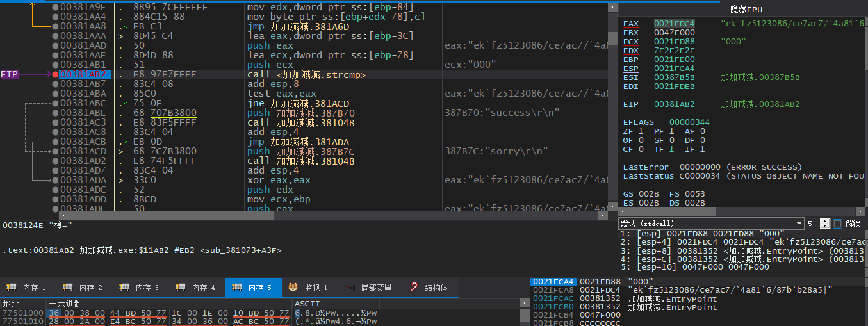Select the call strcmp instruction line

pos(306,75)
